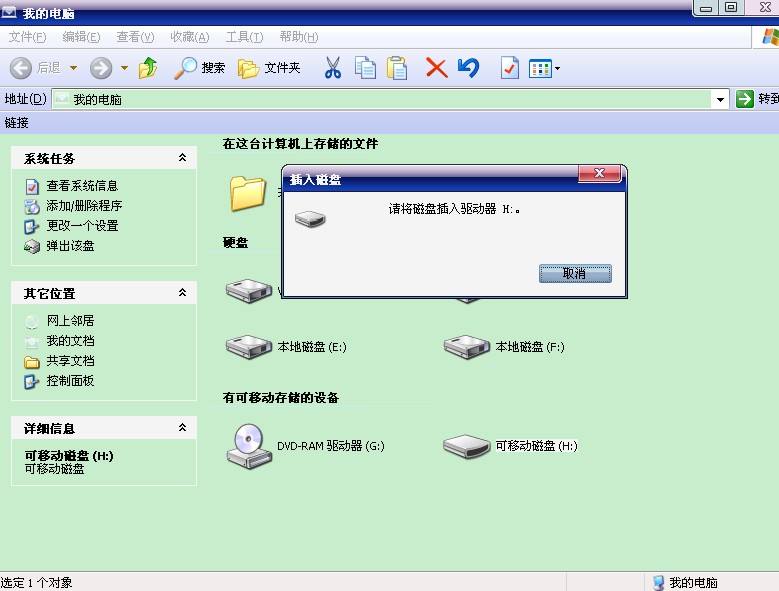The image size is (779, 591).
Task: Collapse the System Tasks (系统任务) panel
Action: [182, 158]
